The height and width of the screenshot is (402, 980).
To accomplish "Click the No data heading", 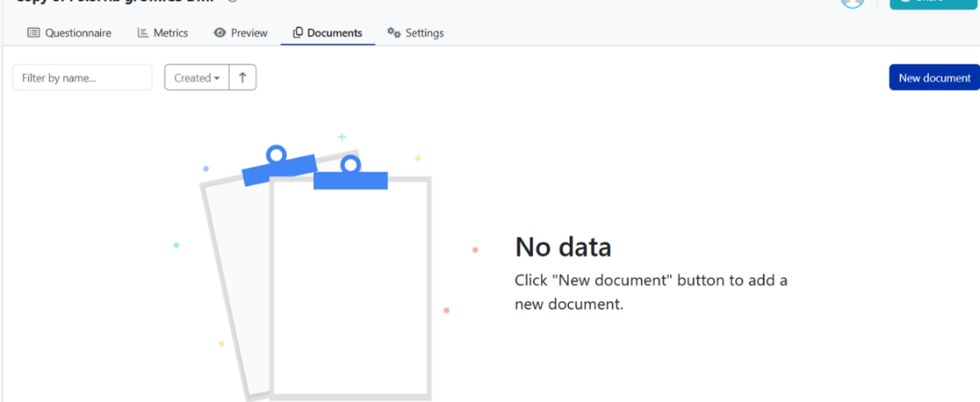I will pyautogui.click(x=563, y=247).
